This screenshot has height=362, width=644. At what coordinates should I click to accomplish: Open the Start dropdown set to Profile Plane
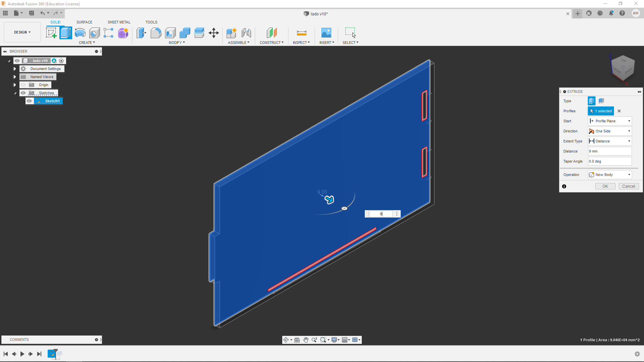610,121
